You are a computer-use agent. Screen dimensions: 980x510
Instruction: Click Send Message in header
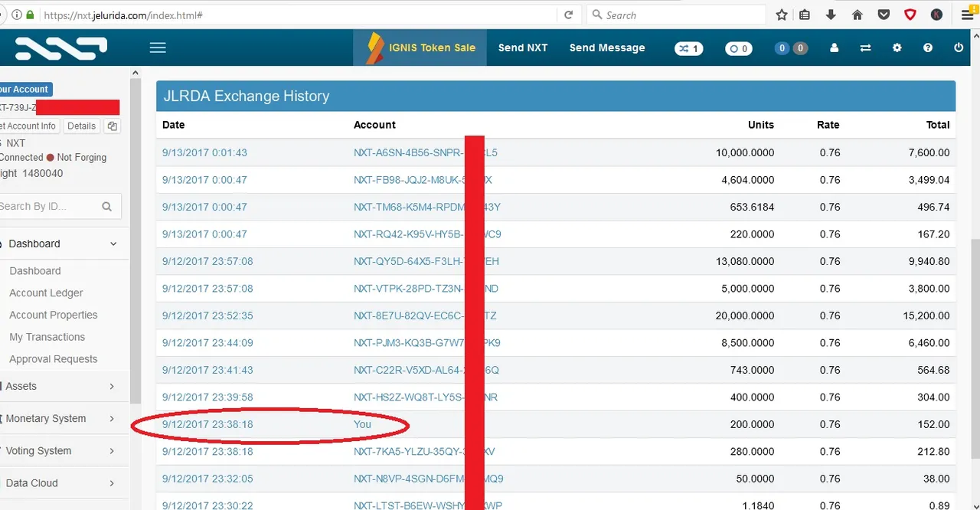(x=607, y=47)
